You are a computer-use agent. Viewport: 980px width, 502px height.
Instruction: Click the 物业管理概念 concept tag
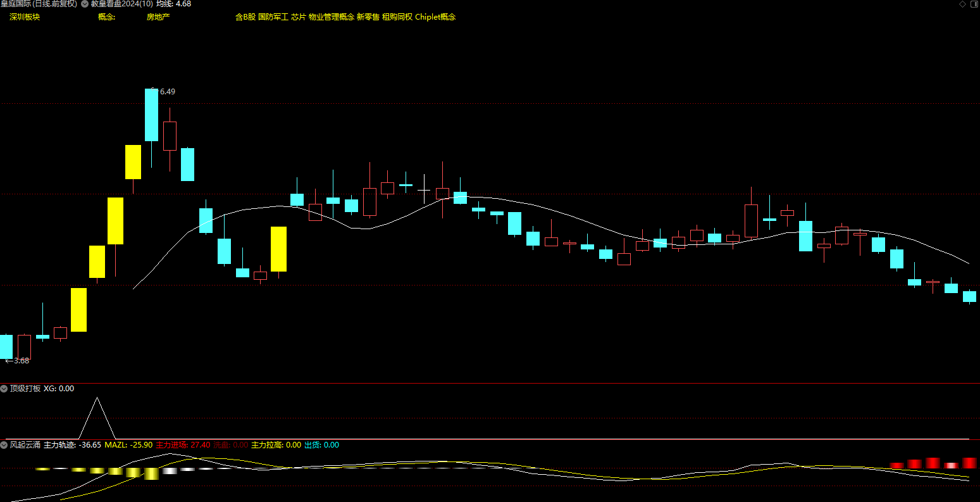point(332,17)
